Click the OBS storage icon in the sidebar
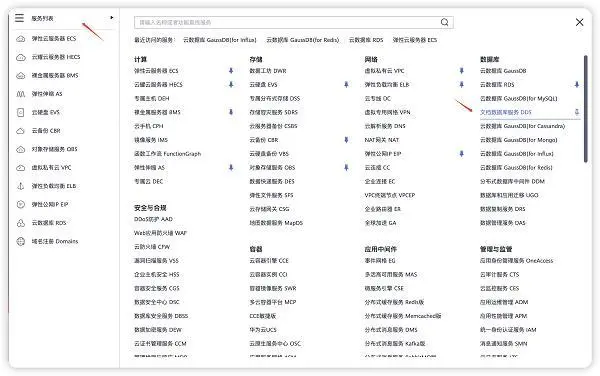The height and width of the screenshot is (376, 600). point(21,149)
